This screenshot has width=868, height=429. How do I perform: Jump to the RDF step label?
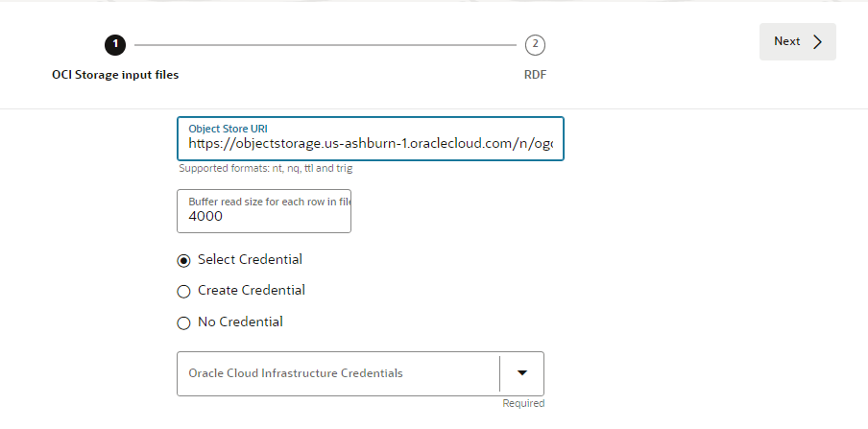pyautogui.click(x=535, y=75)
